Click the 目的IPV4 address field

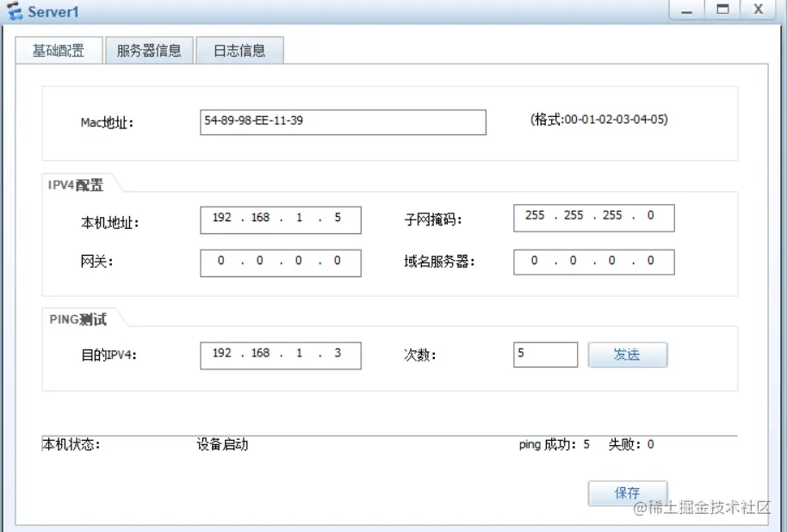281,356
